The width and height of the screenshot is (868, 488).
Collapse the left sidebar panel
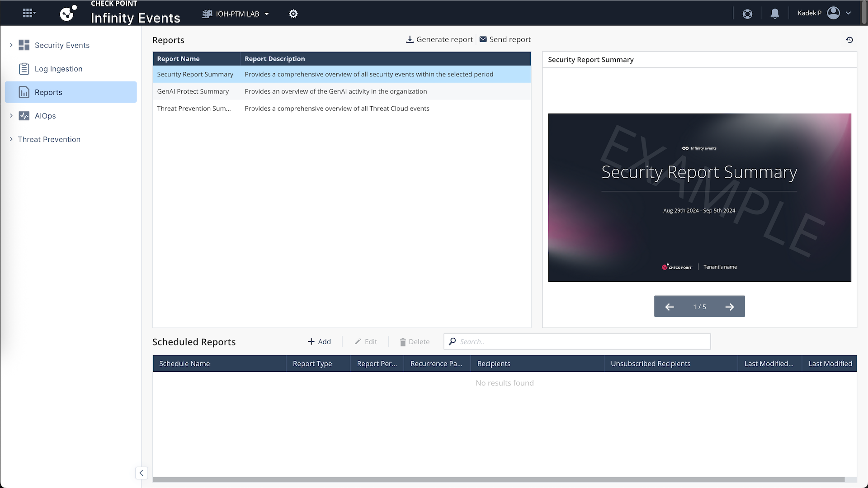click(x=141, y=473)
